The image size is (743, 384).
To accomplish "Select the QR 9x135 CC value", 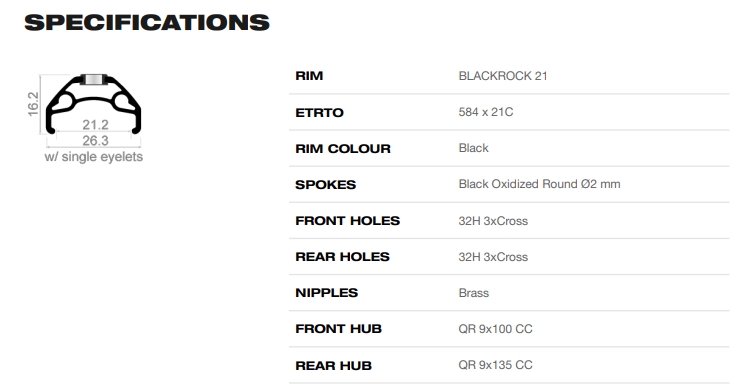I will click(495, 365).
